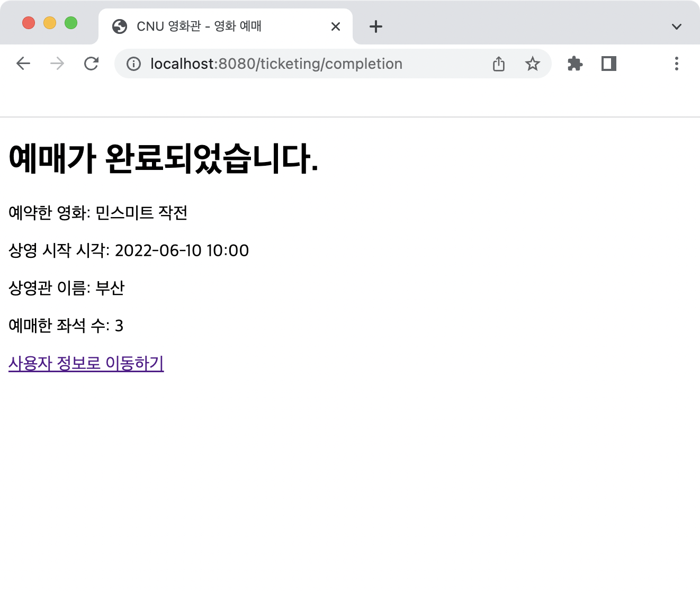Bookmark this page using the star icon
Screen dimensions: 700x593
click(533, 64)
